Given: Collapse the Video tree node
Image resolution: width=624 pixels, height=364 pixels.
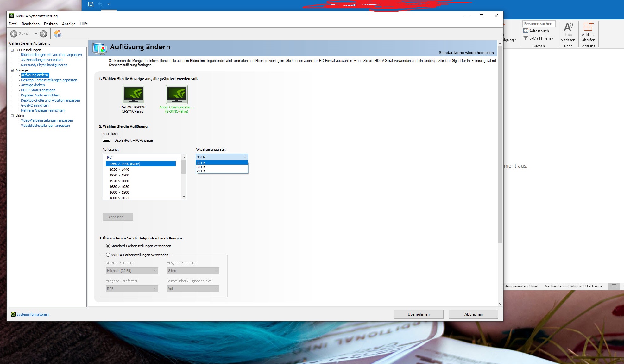Looking at the screenshot, I should (x=12, y=116).
